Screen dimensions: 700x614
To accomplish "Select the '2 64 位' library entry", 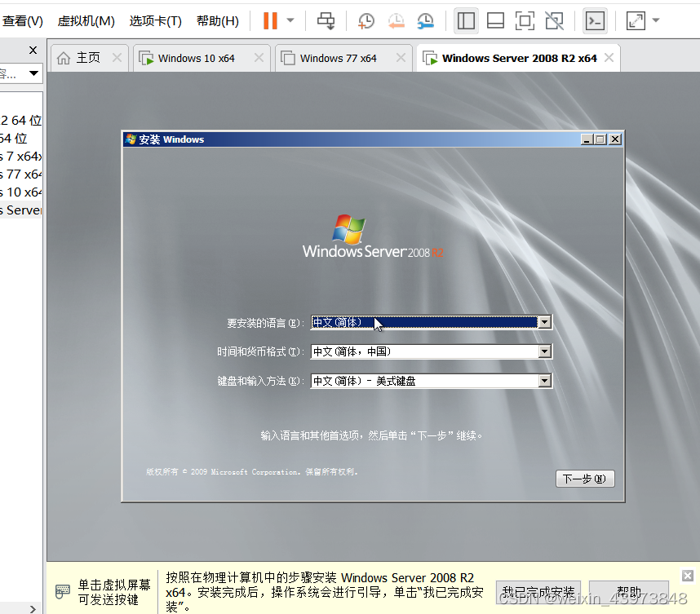I will click(21, 120).
